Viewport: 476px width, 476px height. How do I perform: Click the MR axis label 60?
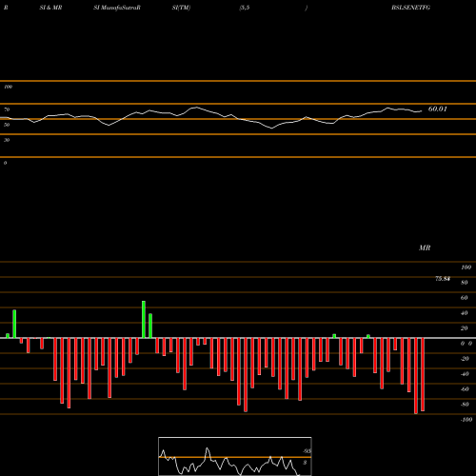click(465, 298)
